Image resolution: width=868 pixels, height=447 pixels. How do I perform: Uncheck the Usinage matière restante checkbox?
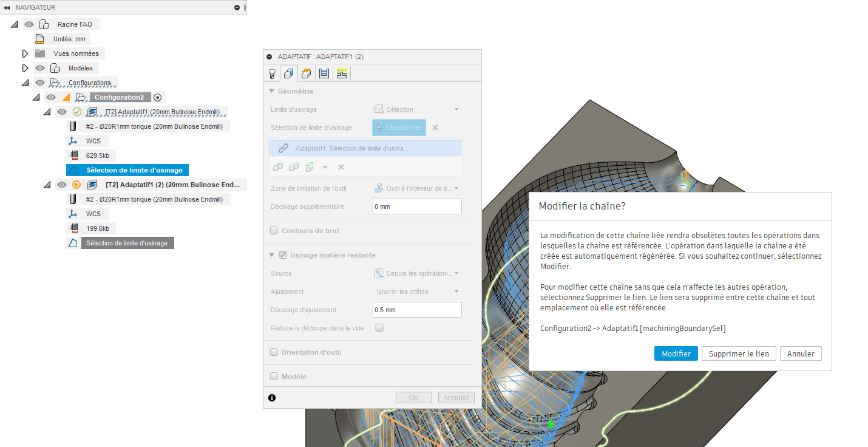click(283, 255)
